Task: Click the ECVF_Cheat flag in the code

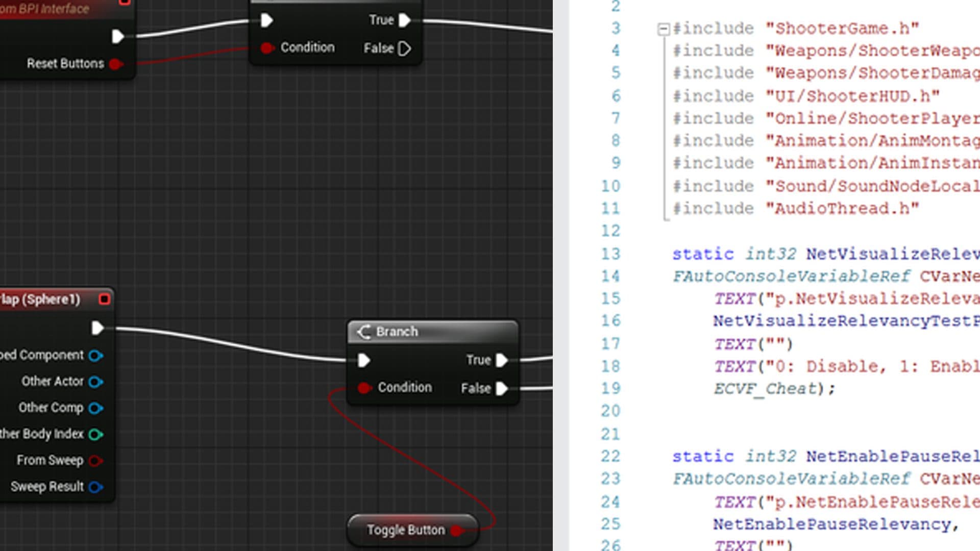Action: [x=766, y=389]
